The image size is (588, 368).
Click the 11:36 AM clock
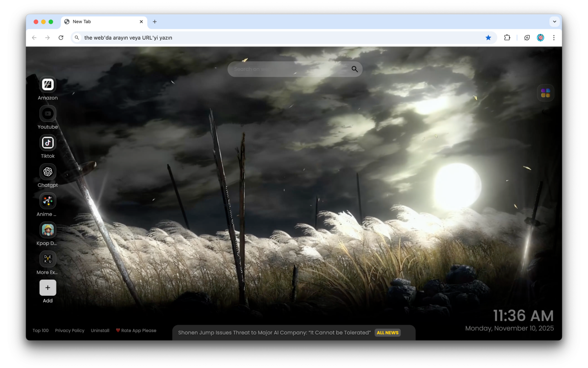pos(523,316)
